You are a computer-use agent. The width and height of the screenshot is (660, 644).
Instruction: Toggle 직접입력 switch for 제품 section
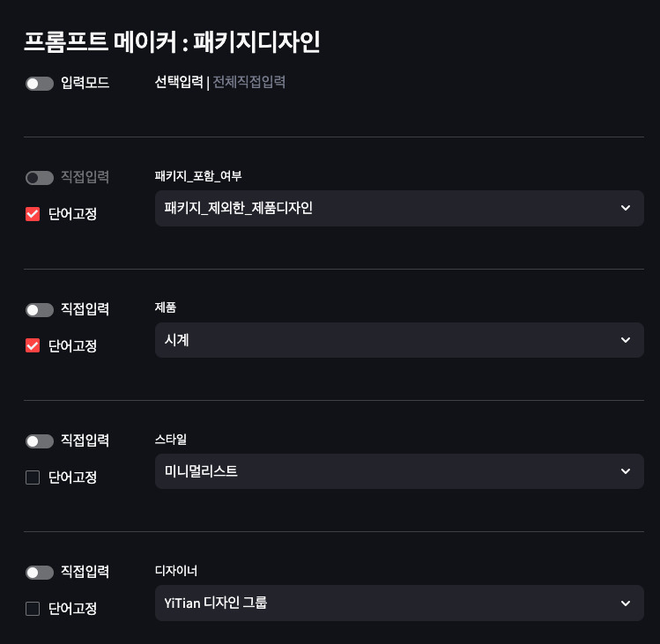(40, 310)
